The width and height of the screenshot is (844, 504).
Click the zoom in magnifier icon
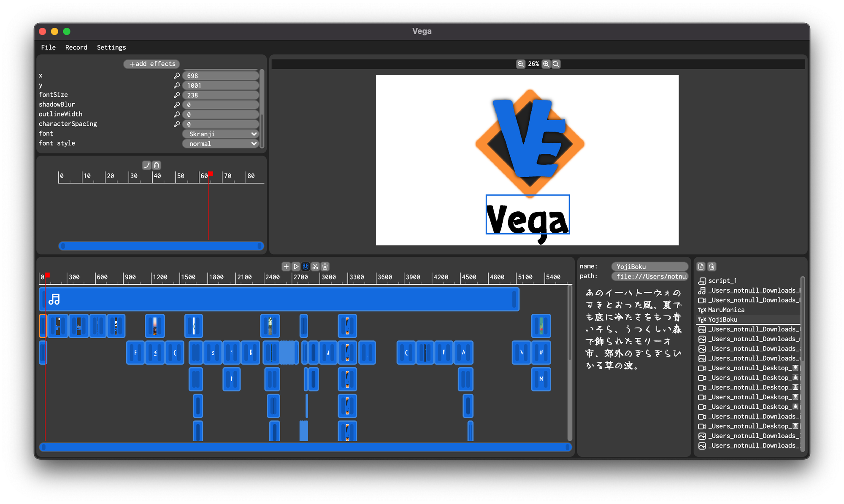[546, 64]
